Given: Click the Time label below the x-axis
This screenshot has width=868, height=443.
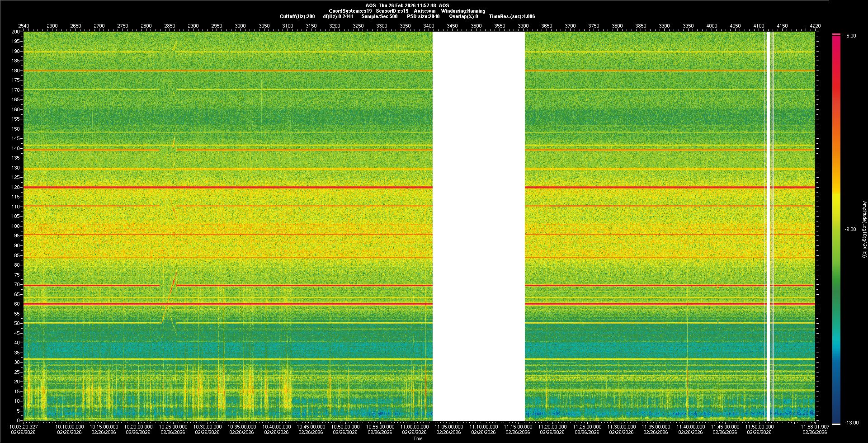Looking at the screenshot, I should pos(418,438).
